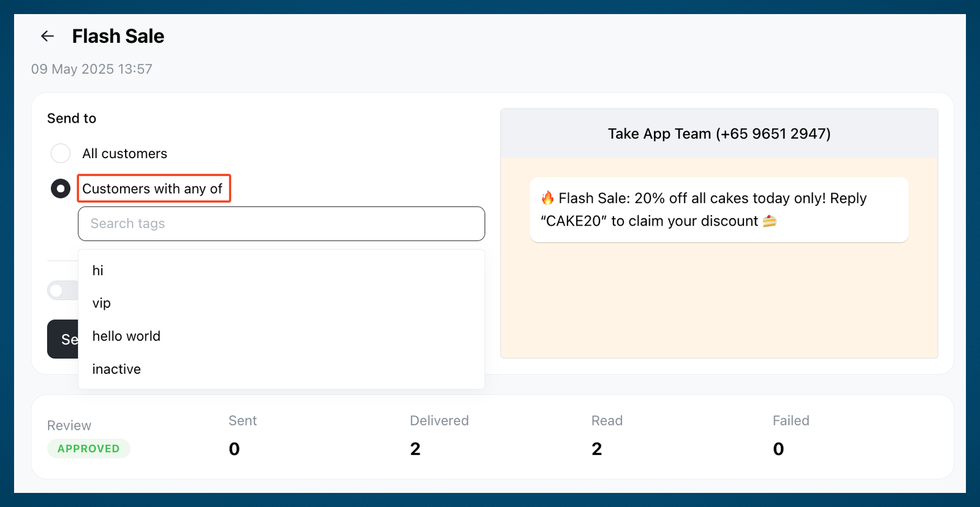Select the inactive tag option
Screen dimensions: 980x507
281,369
